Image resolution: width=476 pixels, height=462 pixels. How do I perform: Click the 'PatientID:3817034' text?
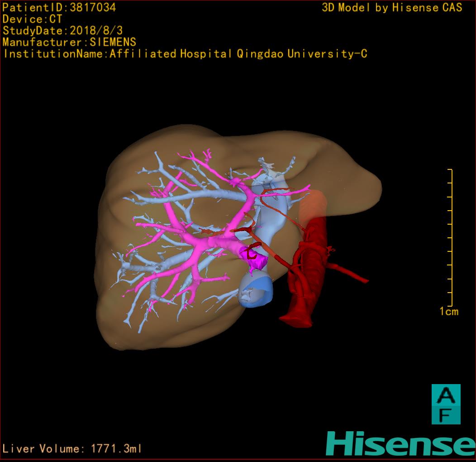coord(59,8)
